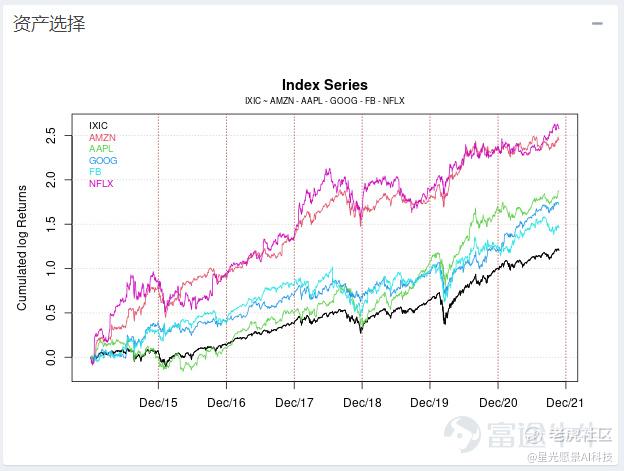
Task: Select the IXIC legend entry
Action: [x=98, y=126]
